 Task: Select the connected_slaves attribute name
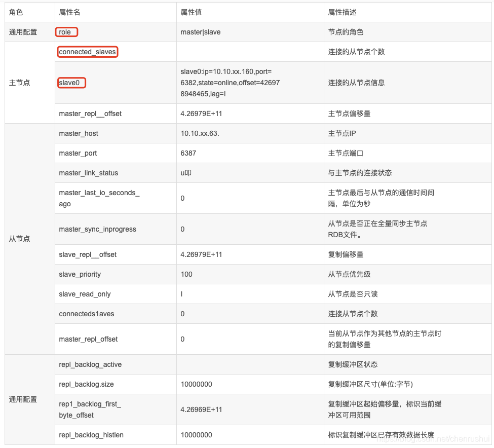87,52
